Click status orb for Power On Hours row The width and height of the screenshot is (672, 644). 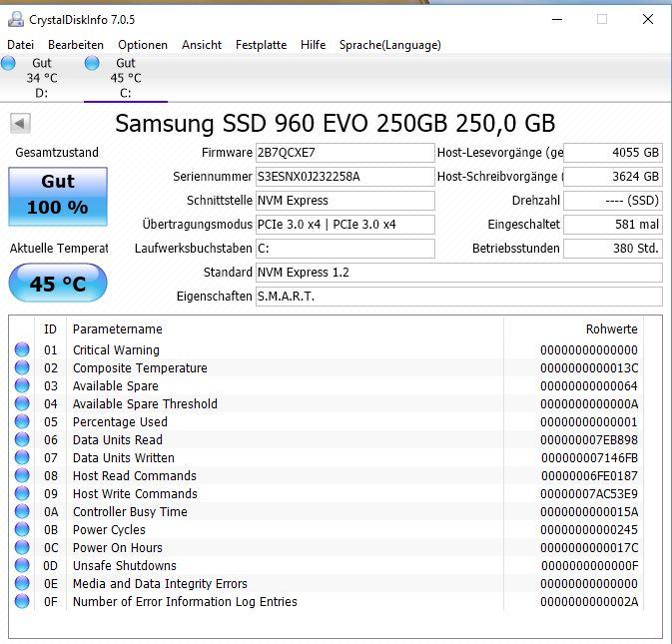(x=22, y=547)
